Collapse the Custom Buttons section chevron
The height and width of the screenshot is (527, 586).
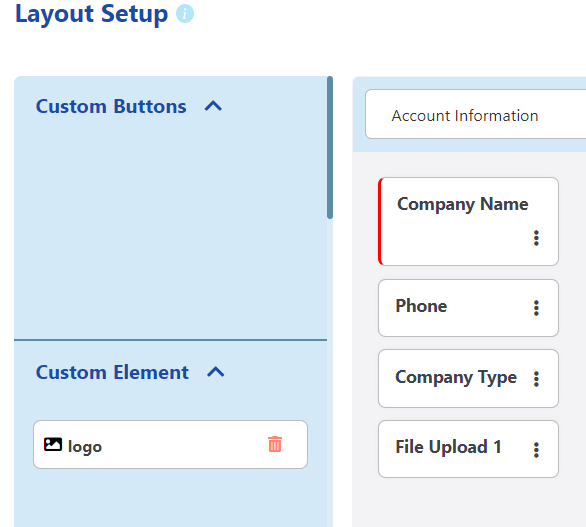(x=213, y=106)
